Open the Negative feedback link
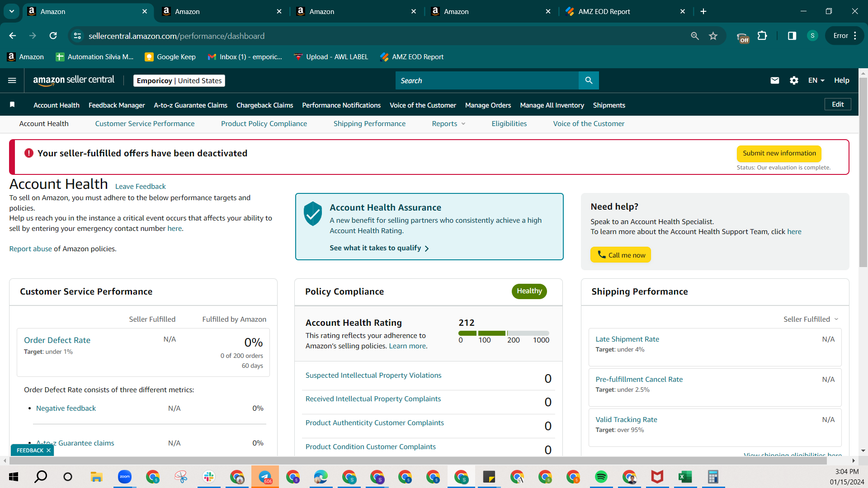868x488 pixels. tap(66, 408)
